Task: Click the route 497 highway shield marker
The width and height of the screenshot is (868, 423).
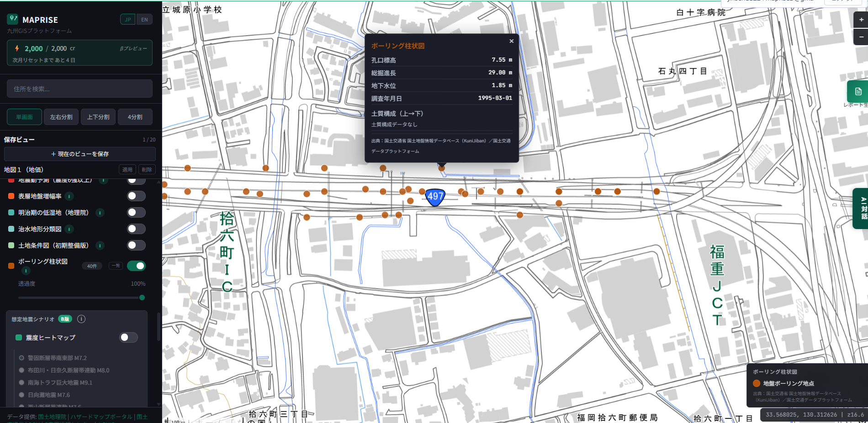Action: pyautogui.click(x=435, y=197)
